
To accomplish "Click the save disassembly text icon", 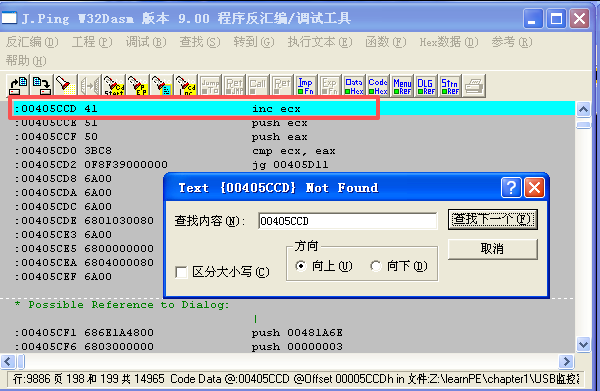I will coord(42,85).
